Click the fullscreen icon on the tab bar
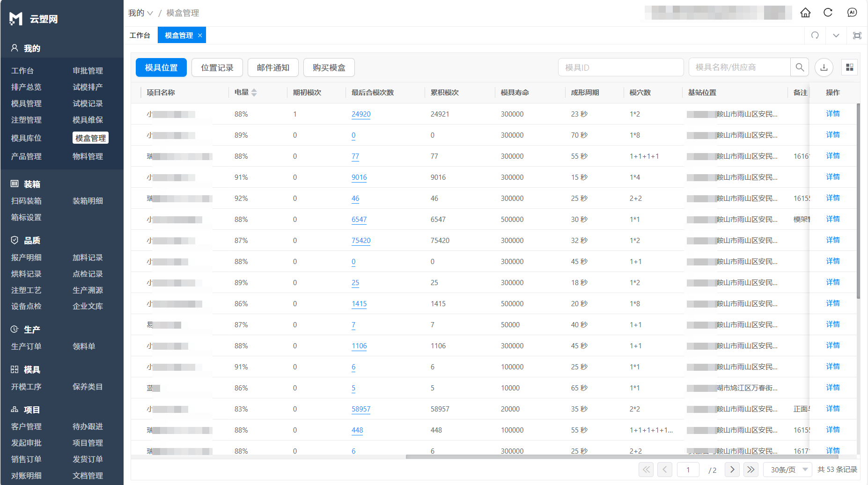This screenshot has width=868, height=485. (x=857, y=35)
